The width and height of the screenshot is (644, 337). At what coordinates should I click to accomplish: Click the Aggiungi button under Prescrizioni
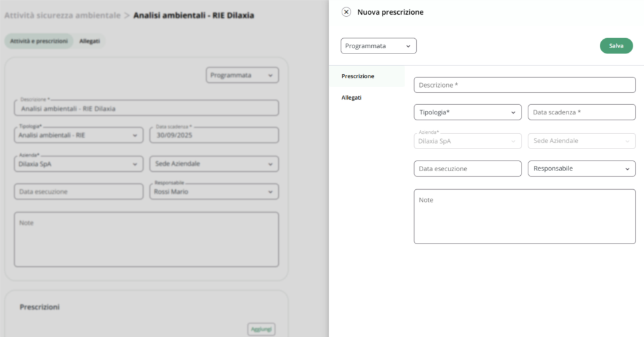(261, 329)
